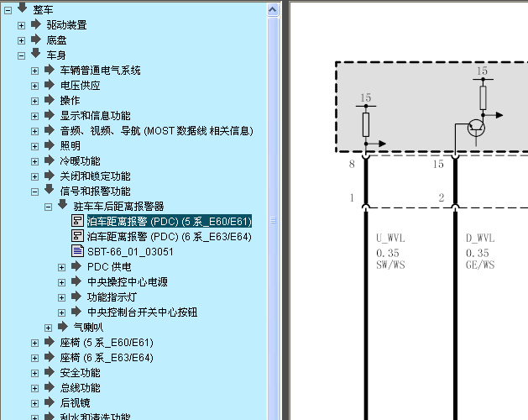Expand the 冷暖功能 branch
The width and height of the screenshot is (528, 420).
34,162
